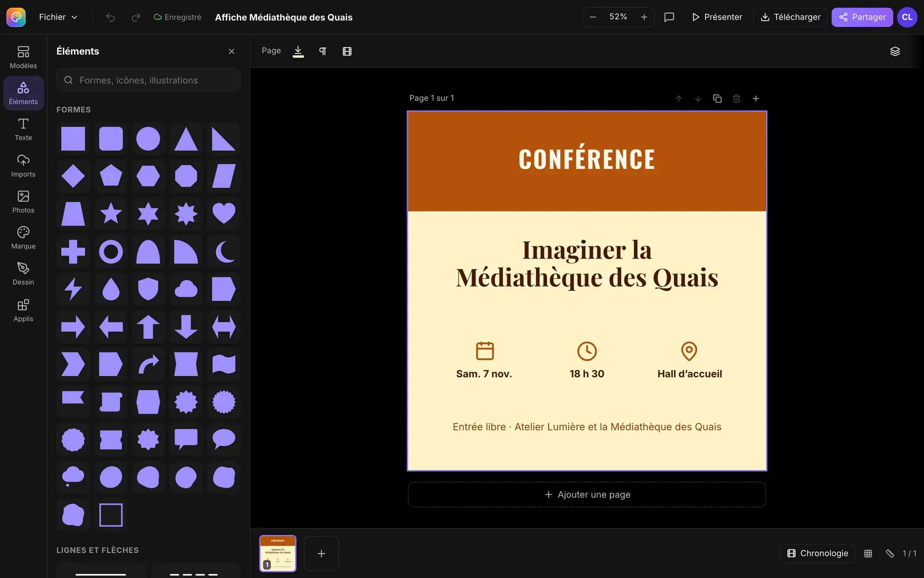This screenshot has height=578, width=924.
Task: Click the page download icon in toolbar
Action: [x=298, y=51]
